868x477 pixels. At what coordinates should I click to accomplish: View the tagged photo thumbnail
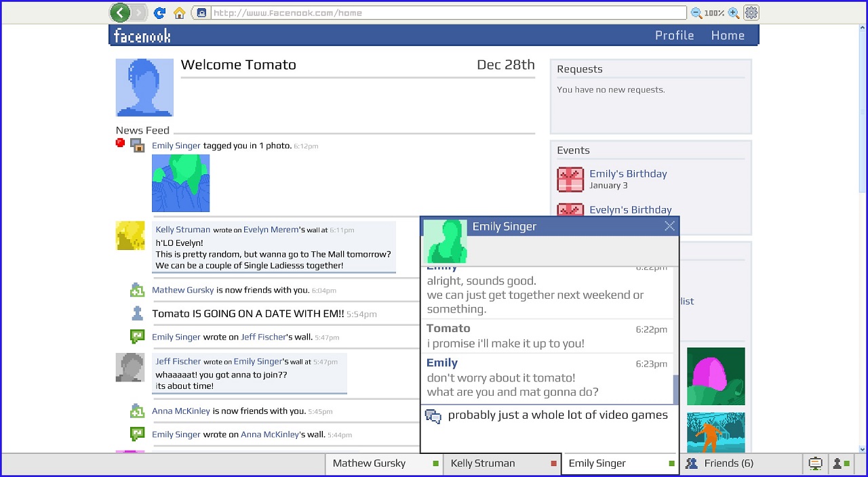180,183
